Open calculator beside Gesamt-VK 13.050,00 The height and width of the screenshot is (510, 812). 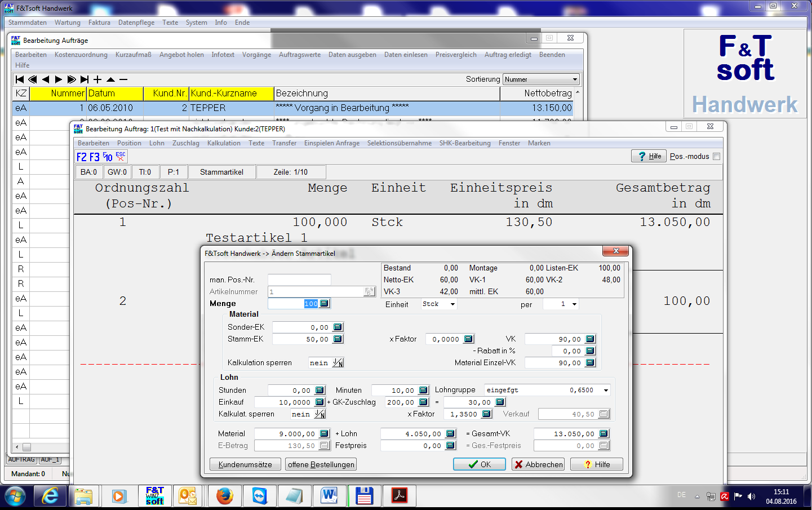click(604, 434)
